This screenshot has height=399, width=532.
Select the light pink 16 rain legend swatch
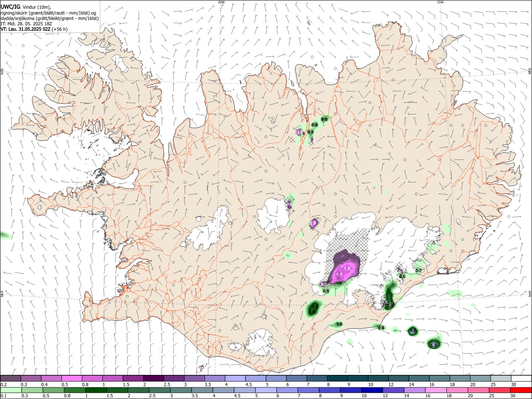(436, 390)
